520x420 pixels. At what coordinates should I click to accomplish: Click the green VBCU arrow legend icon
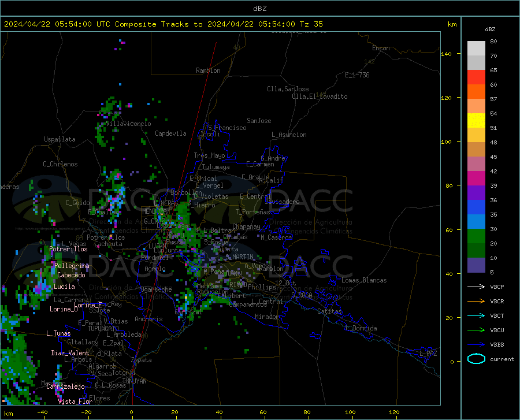coord(476,330)
